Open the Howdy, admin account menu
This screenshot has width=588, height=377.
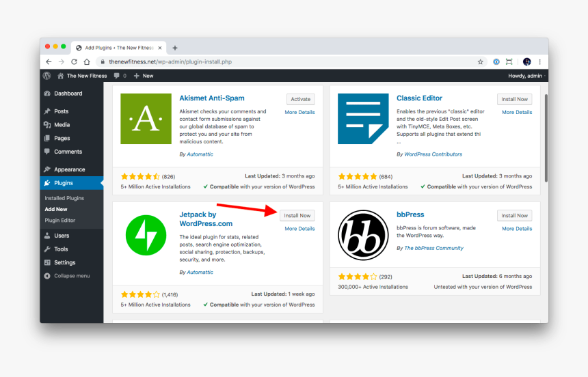(x=525, y=76)
